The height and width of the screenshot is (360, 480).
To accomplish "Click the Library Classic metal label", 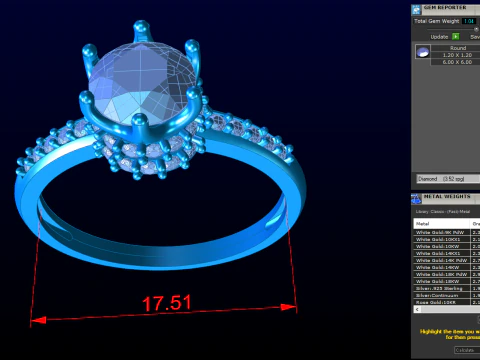I will 443,212.
